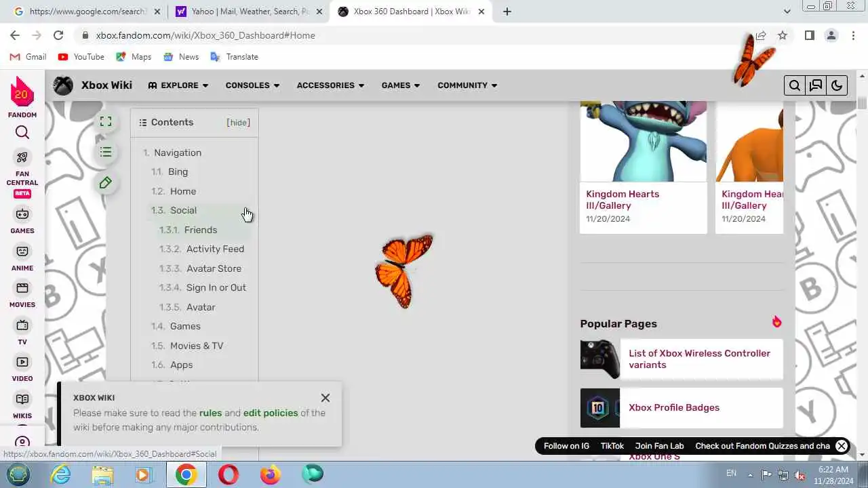Open Internet Explorer from taskbar
This screenshot has height=488, width=868.
coord(61,474)
